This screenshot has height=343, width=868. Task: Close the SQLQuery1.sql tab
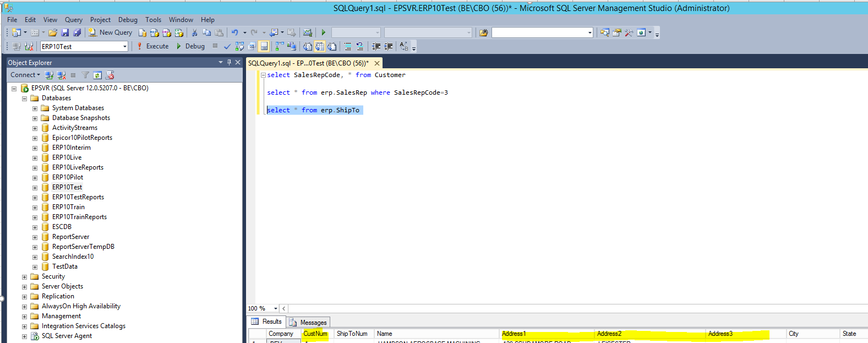click(x=377, y=63)
